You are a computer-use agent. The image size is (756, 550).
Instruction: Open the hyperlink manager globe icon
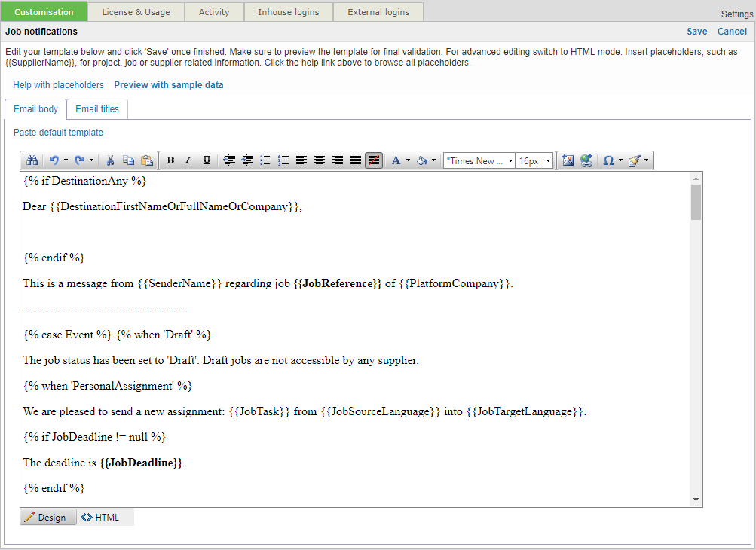586,160
